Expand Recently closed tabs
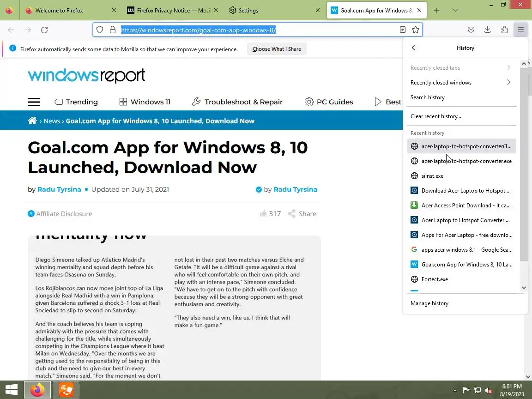This screenshot has width=532, height=399. coord(461,68)
